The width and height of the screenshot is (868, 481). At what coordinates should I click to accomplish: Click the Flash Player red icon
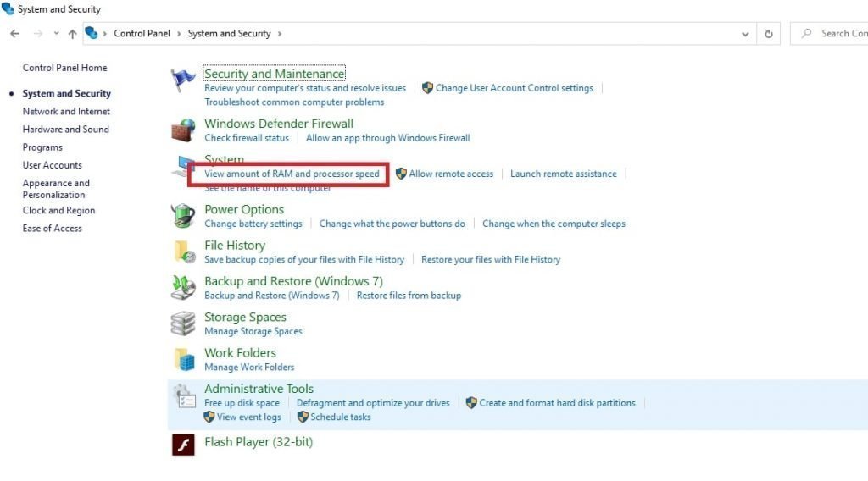[x=184, y=445]
